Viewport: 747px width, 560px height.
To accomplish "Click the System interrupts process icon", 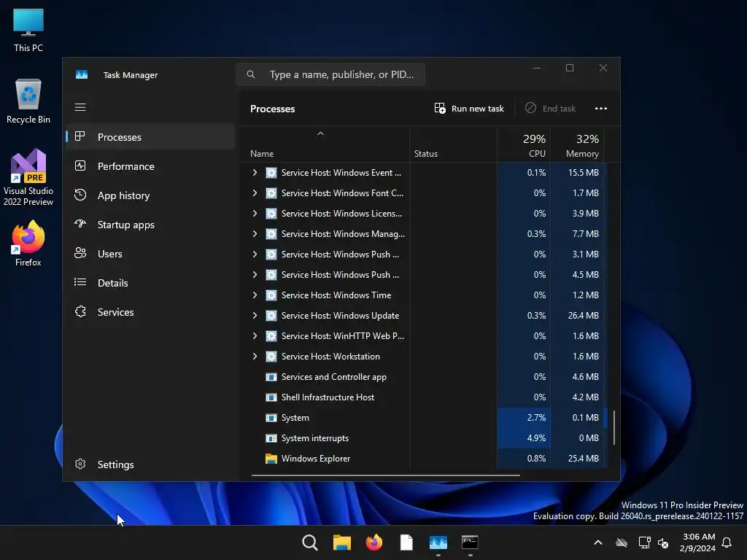I will click(271, 438).
